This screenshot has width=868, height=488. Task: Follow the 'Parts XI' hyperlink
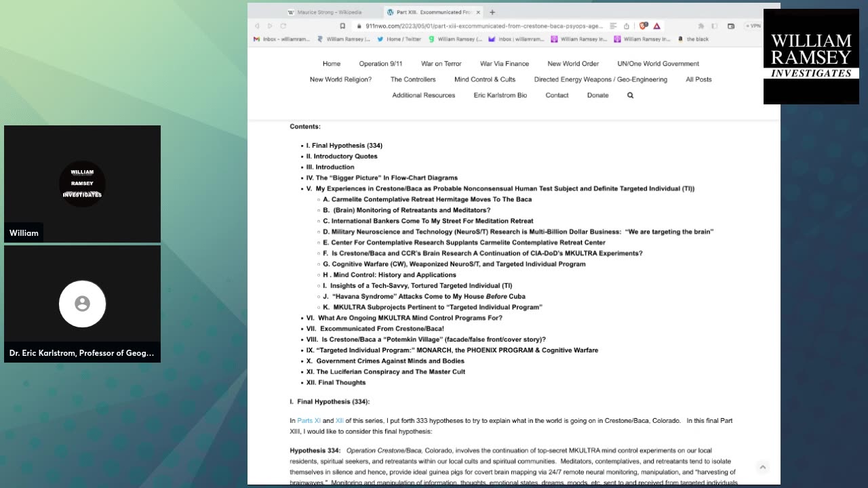tap(309, 421)
